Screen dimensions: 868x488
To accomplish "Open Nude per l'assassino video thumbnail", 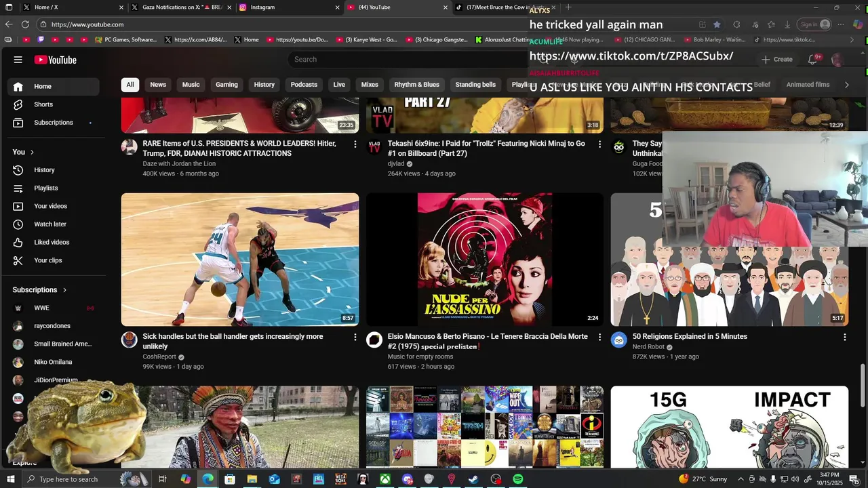I will (485, 260).
